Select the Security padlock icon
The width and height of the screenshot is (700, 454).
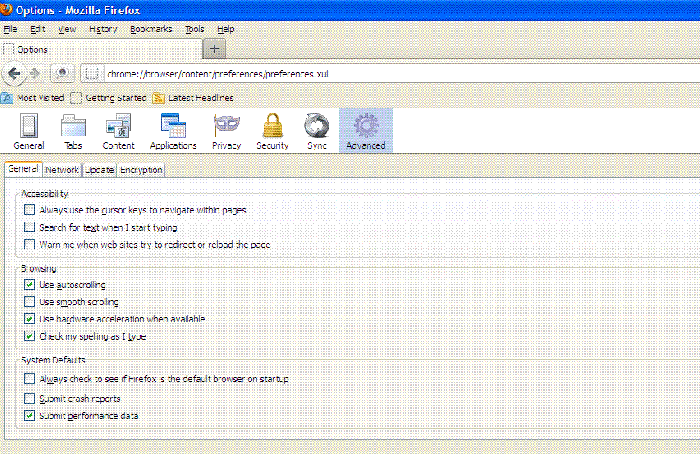click(272, 130)
